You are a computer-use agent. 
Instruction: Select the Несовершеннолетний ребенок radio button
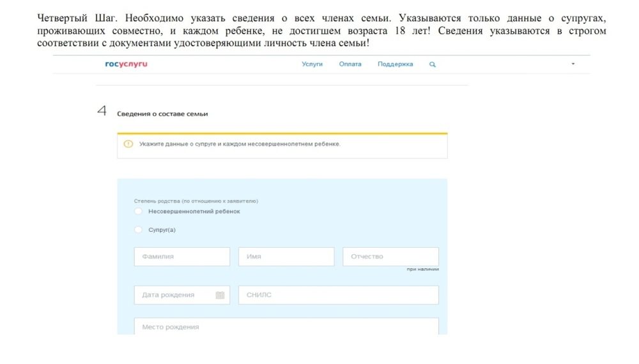pyautogui.click(x=139, y=211)
